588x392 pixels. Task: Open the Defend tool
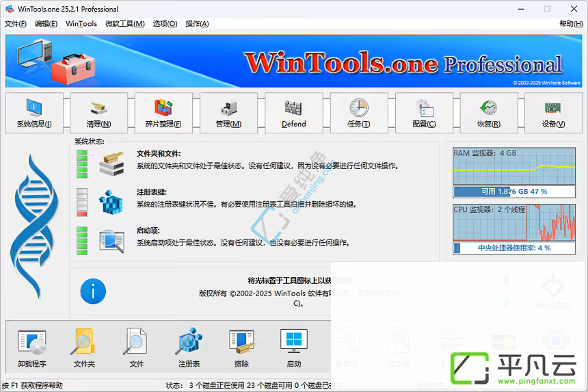[x=294, y=113]
